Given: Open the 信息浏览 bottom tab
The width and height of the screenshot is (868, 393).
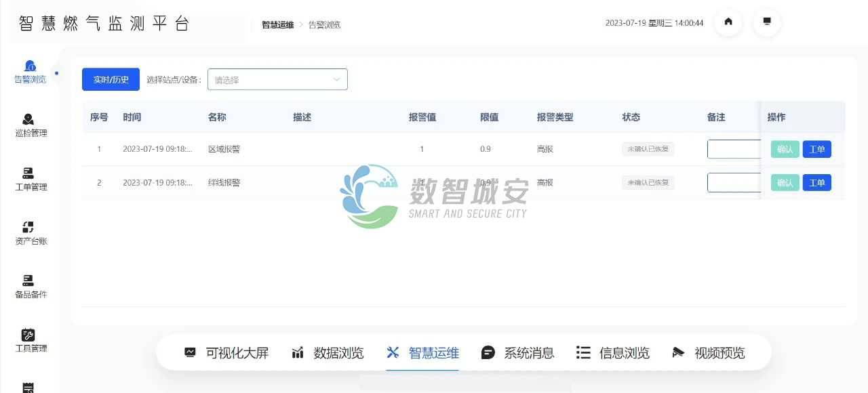Looking at the screenshot, I should point(613,353).
